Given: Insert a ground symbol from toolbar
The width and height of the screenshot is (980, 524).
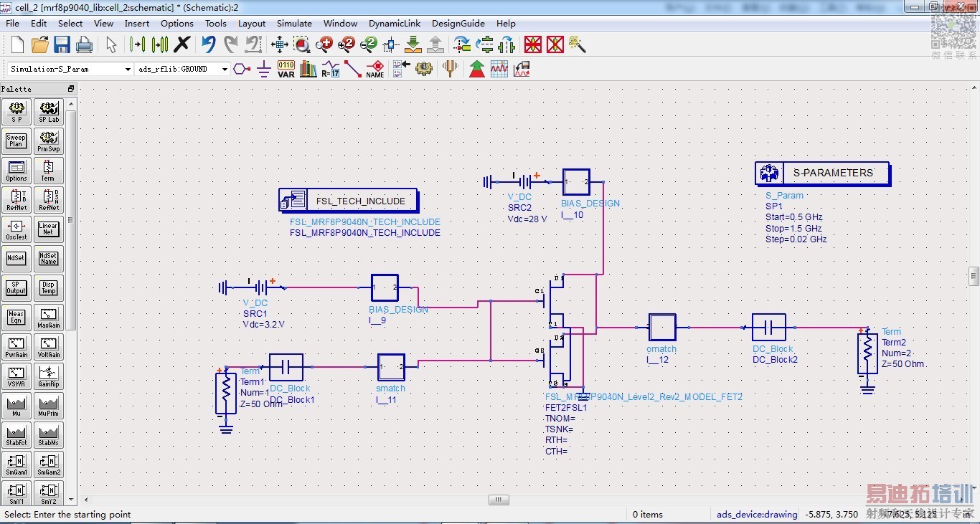Looking at the screenshot, I should [x=264, y=69].
